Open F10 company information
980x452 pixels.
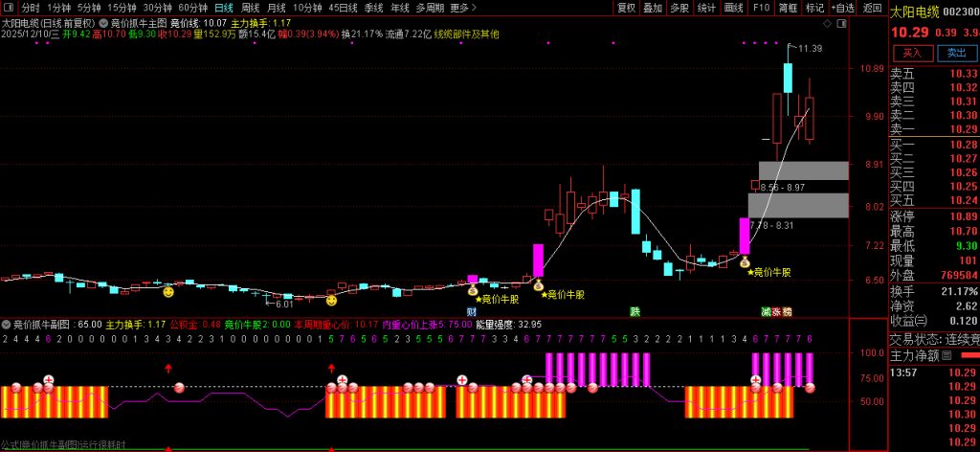pos(761,8)
